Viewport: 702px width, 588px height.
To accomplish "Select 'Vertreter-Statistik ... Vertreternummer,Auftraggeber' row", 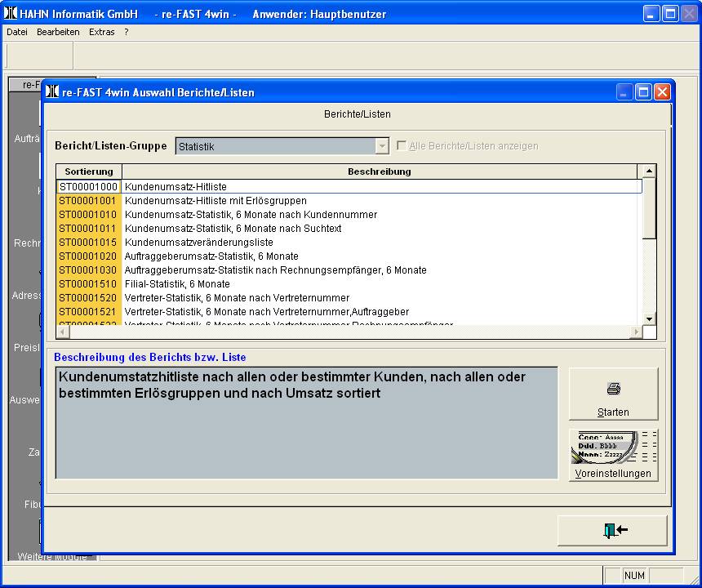I will (349, 312).
